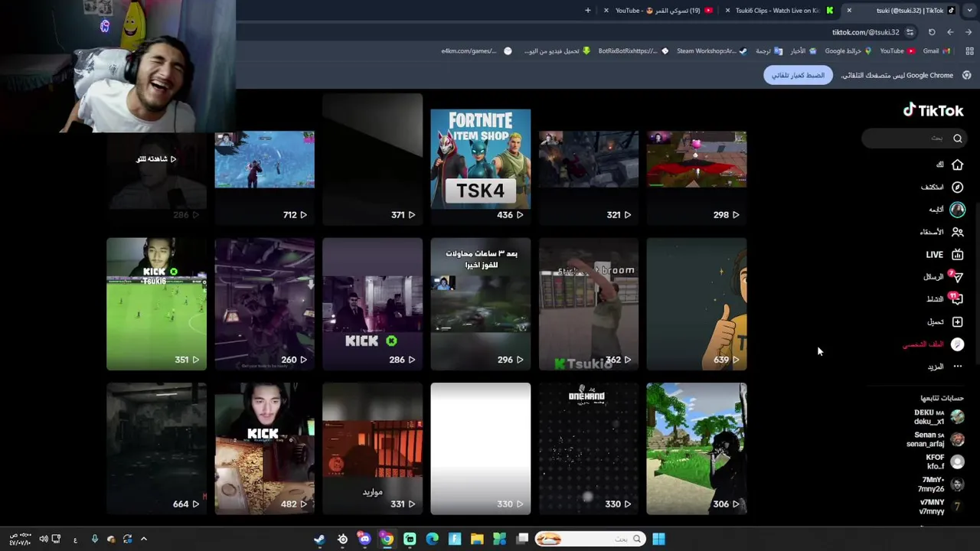
Task: Open the Kick logo video with 286 views
Action: [372, 304]
